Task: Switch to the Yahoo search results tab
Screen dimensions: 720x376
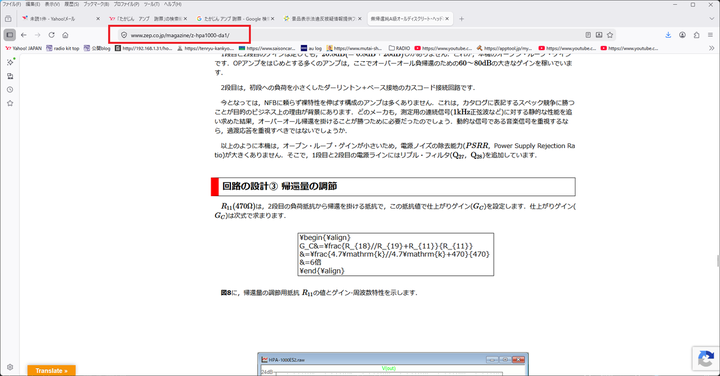Action: tap(147, 19)
